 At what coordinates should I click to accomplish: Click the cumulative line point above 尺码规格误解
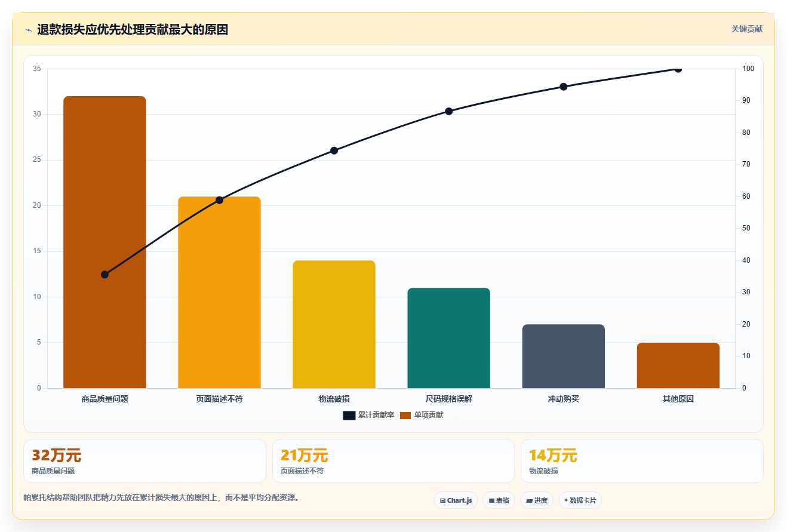pyautogui.click(x=448, y=111)
